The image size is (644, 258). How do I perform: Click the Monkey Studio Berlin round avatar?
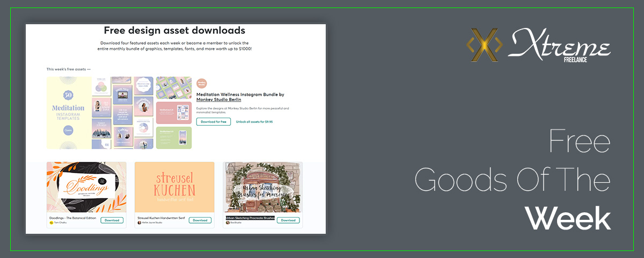tap(202, 83)
